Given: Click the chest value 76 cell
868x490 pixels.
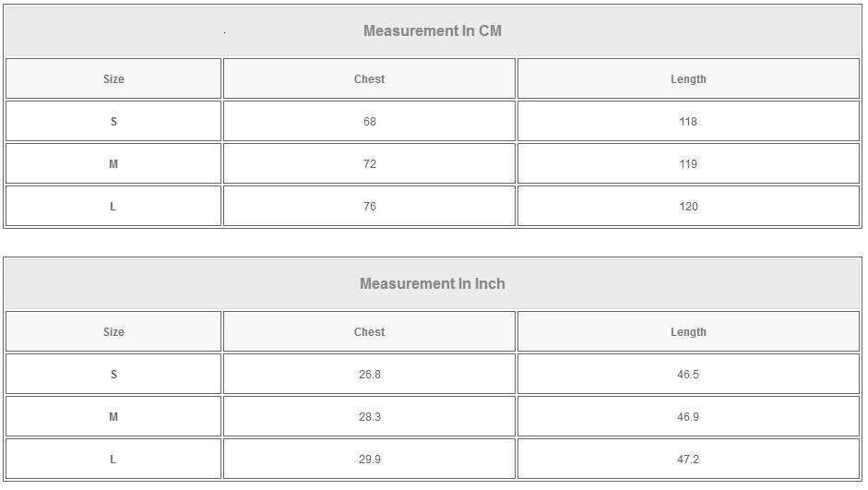Looking at the screenshot, I should [x=369, y=207].
